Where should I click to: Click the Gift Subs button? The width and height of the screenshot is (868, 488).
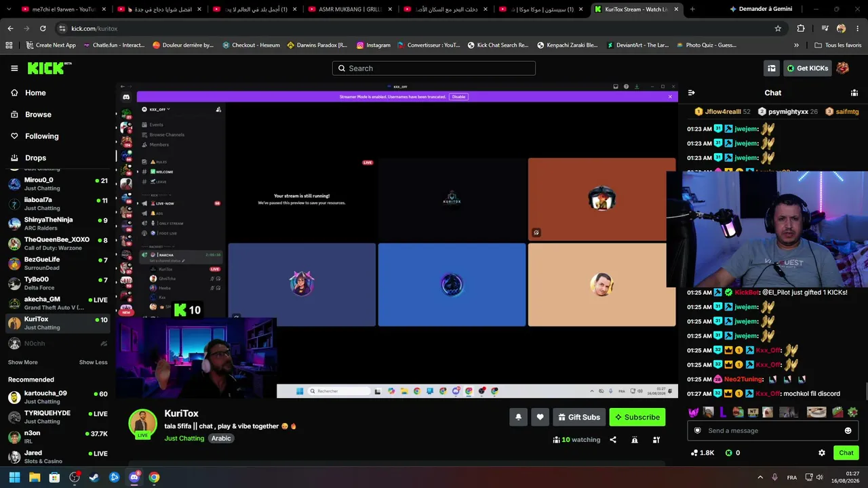pos(579,418)
